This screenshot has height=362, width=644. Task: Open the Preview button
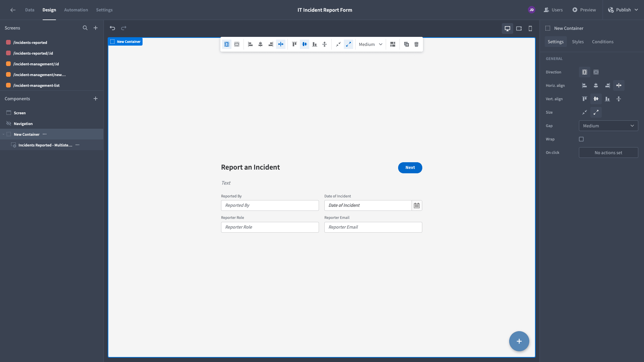pyautogui.click(x=584, y=10)
